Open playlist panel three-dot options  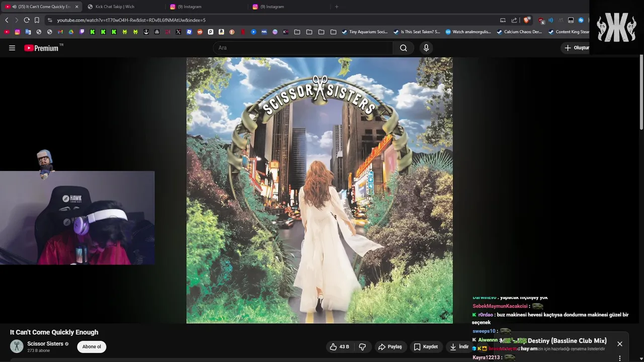click(620, 358)
